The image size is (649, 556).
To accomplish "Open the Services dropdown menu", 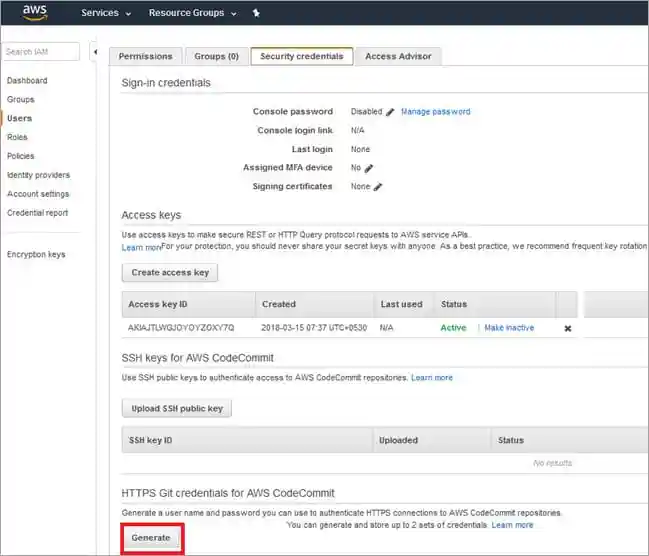I will tap(106, 13).
